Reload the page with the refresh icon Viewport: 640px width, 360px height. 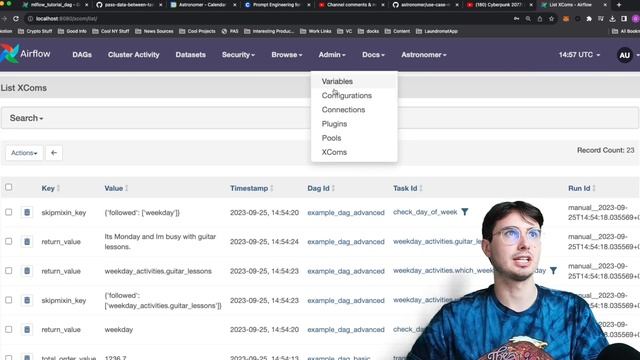point(16,19)
